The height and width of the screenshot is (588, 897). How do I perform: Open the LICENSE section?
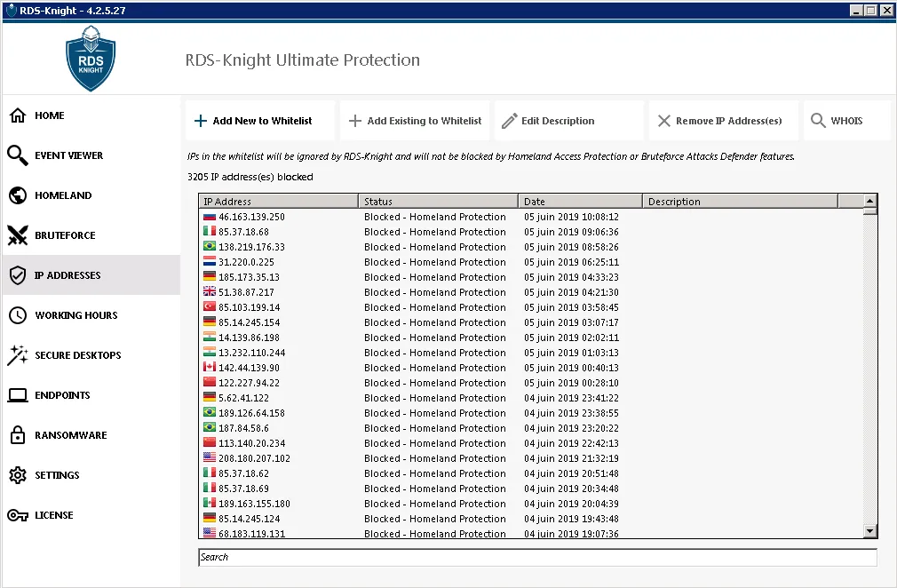(x=91, y=515)
